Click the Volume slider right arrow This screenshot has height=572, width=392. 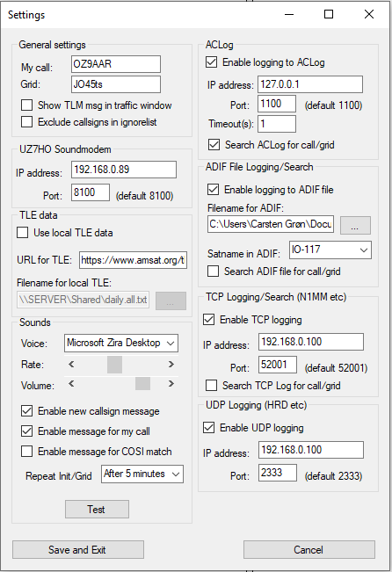(171, 384)
